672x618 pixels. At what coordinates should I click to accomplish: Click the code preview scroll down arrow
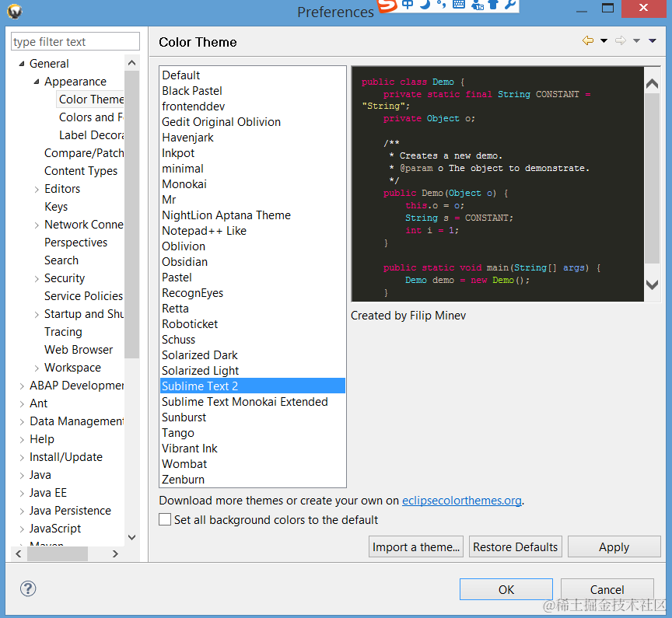(x=652, y=285)
